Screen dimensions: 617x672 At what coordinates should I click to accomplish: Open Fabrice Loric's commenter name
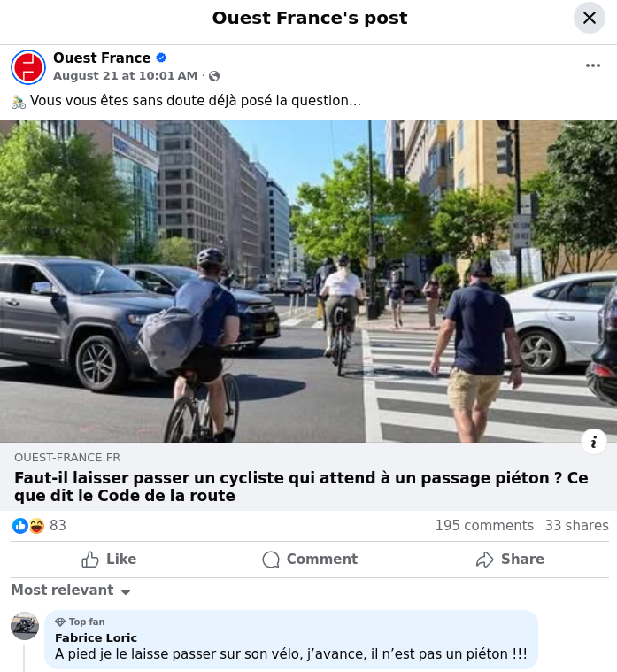pos(96,638)
